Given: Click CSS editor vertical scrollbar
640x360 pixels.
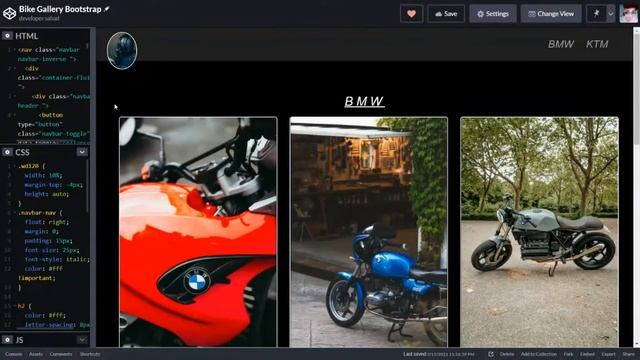Looking at the screenshot, I should [87, 186].
